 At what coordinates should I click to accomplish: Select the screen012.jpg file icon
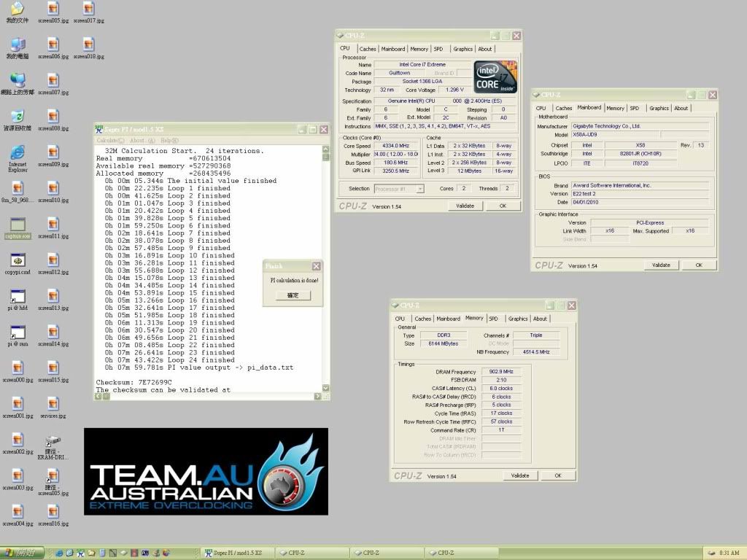[x=53, y=264]
